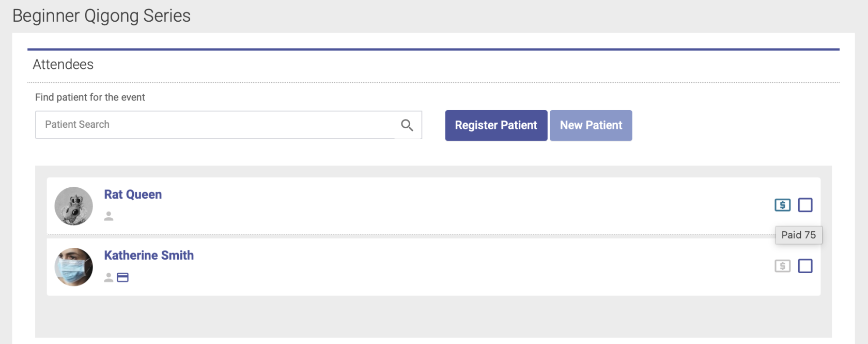The image size is (868, 344).
Task: Tick the checkbox for Rat Queen
Action: tap(805, 205)
